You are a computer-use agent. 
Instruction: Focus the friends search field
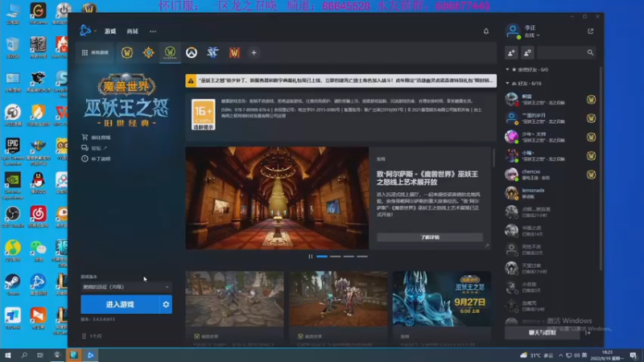point(567,52)
